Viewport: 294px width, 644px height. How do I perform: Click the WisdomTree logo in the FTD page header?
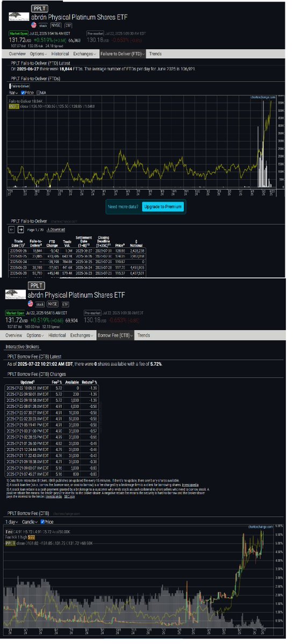19,17
